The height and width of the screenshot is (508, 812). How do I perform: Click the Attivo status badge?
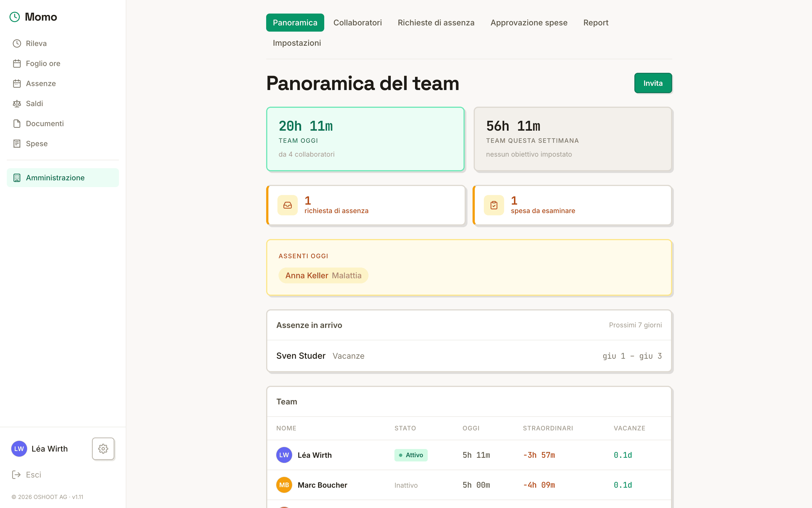click(x=411, y=455)
